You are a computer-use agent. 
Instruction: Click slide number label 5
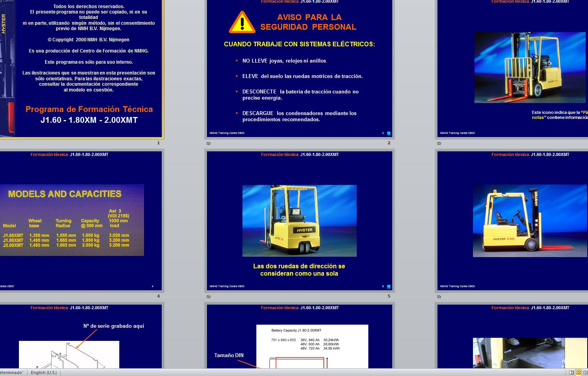click(389, 296)
